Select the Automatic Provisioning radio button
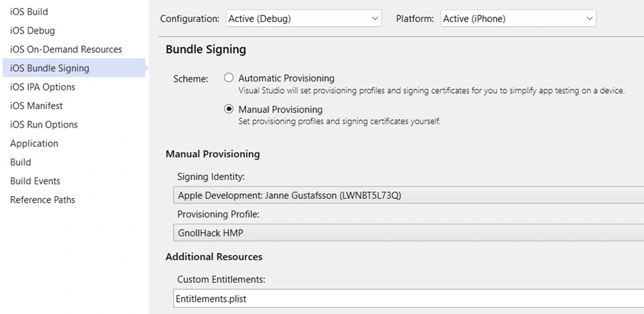 [x=228, y=77]
